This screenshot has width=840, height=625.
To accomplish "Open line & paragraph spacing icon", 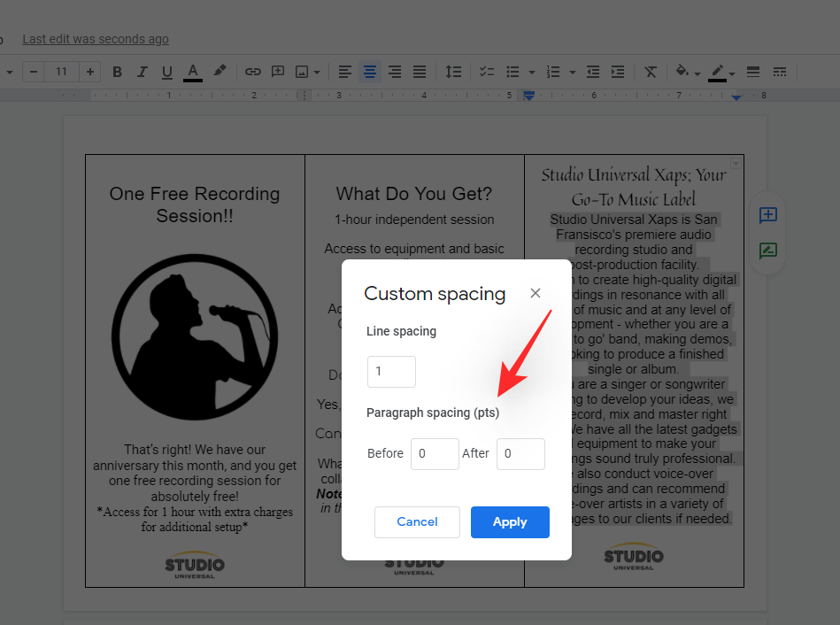I will (x=452, y=72).
